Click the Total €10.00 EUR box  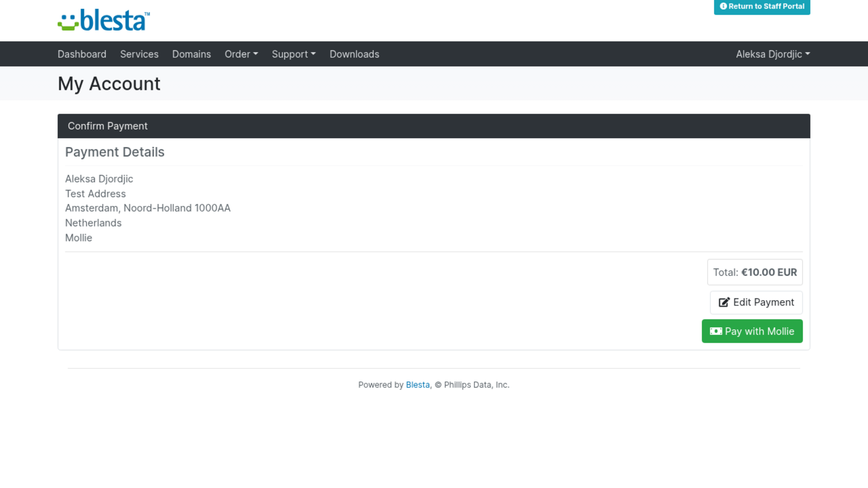click(755, 272)
